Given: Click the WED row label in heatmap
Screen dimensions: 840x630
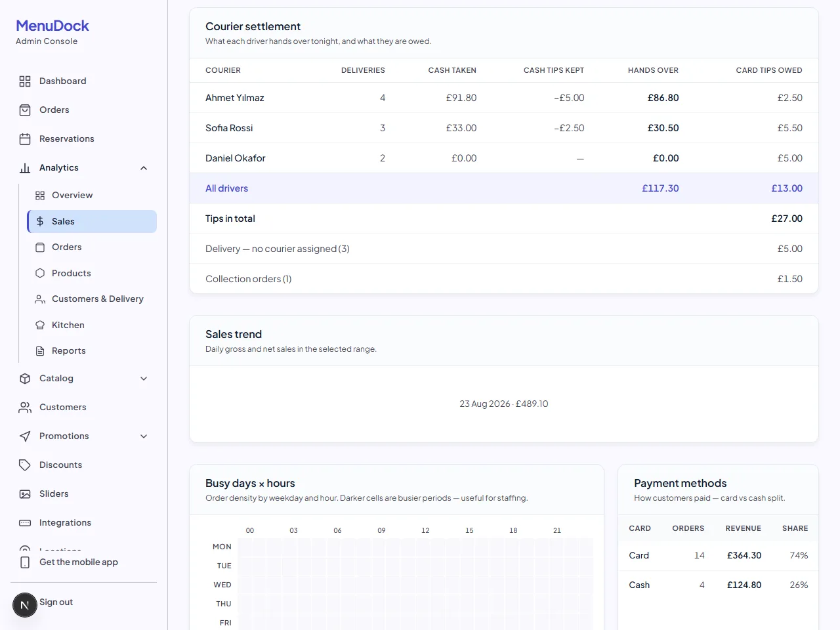Looking at the screenshot, I should coord(222,585).
